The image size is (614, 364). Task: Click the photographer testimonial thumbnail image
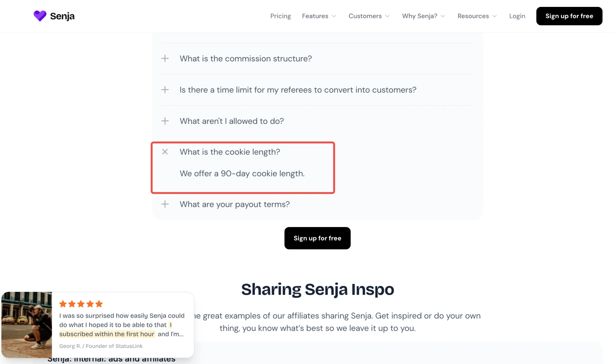tap(26, 324)
